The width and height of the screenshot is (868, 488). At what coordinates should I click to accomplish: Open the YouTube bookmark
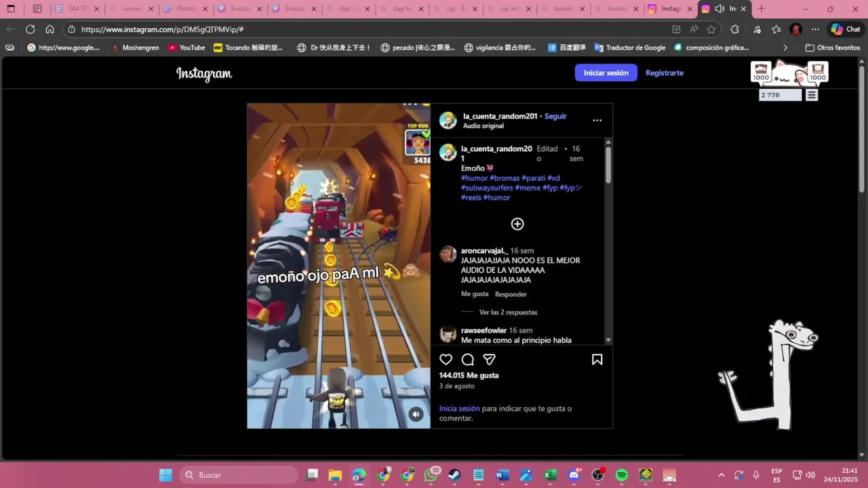click(186, 47)
